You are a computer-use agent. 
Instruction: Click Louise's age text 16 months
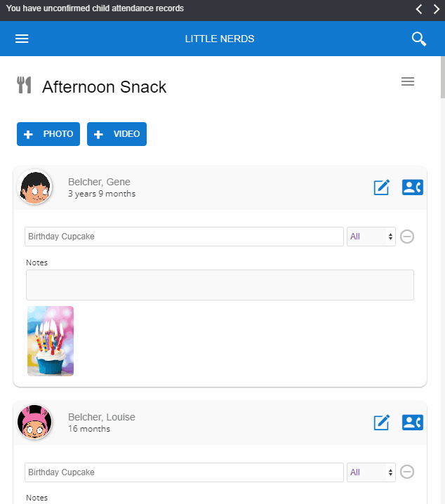coord(89,429)
